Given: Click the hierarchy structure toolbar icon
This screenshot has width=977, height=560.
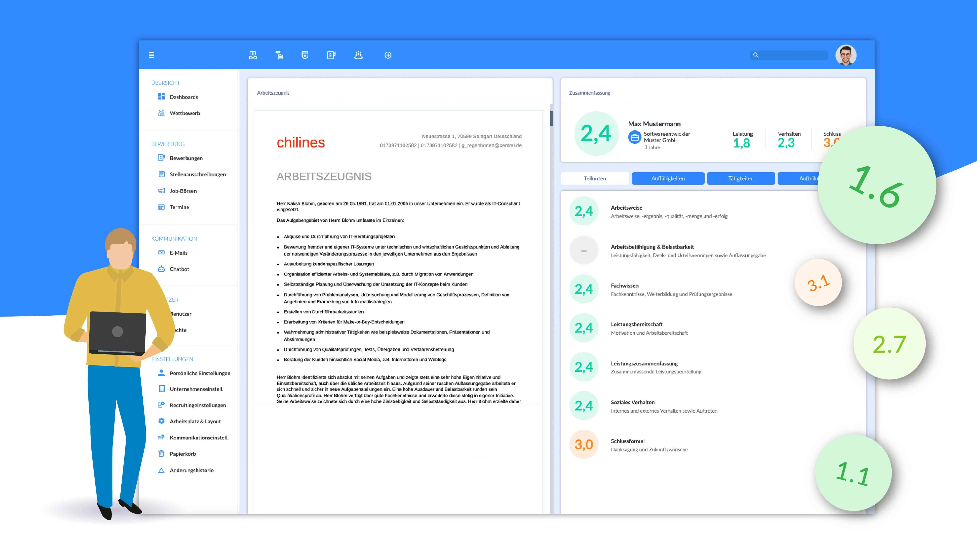Looking at the screenshot, I should click(x=279, y=55).
